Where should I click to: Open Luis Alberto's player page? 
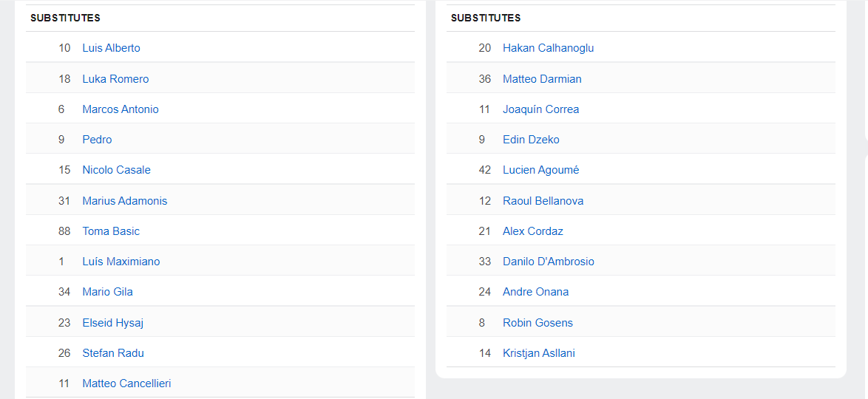pyautogui.click(x=111, y=48)
